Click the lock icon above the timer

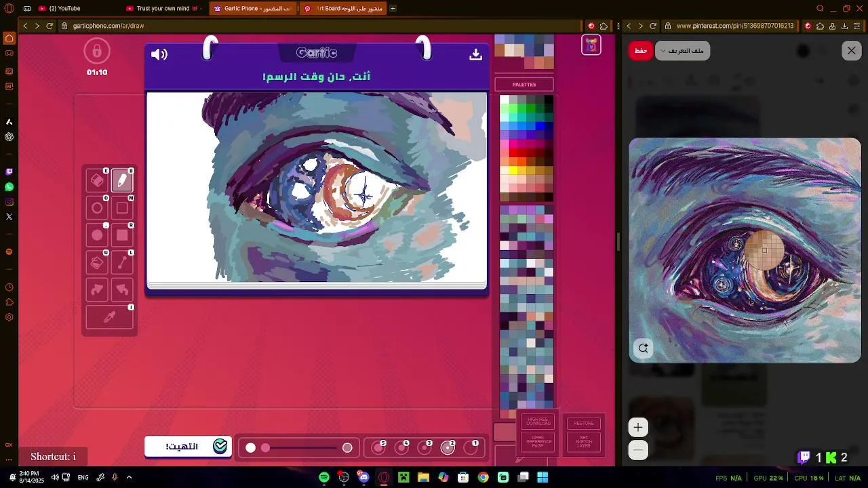[97, 51]
